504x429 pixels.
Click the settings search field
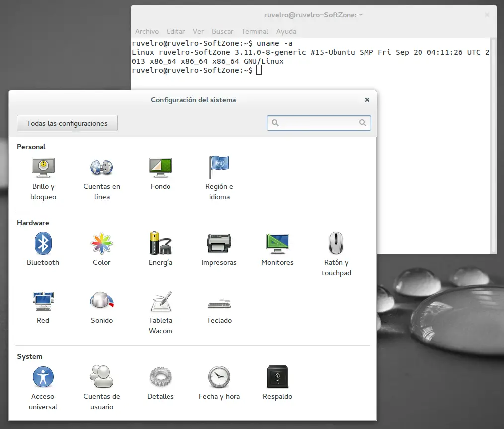319,123
